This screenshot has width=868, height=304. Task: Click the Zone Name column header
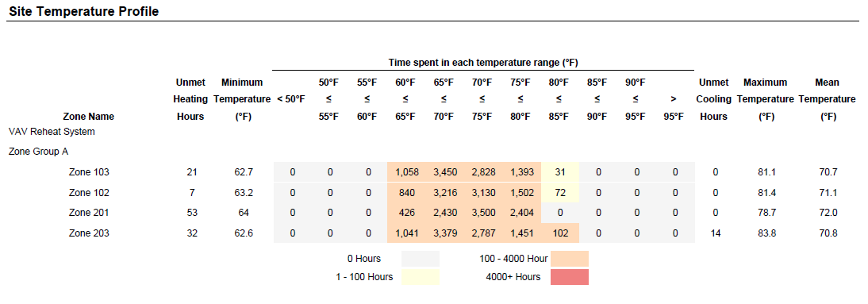coord(89,117)
